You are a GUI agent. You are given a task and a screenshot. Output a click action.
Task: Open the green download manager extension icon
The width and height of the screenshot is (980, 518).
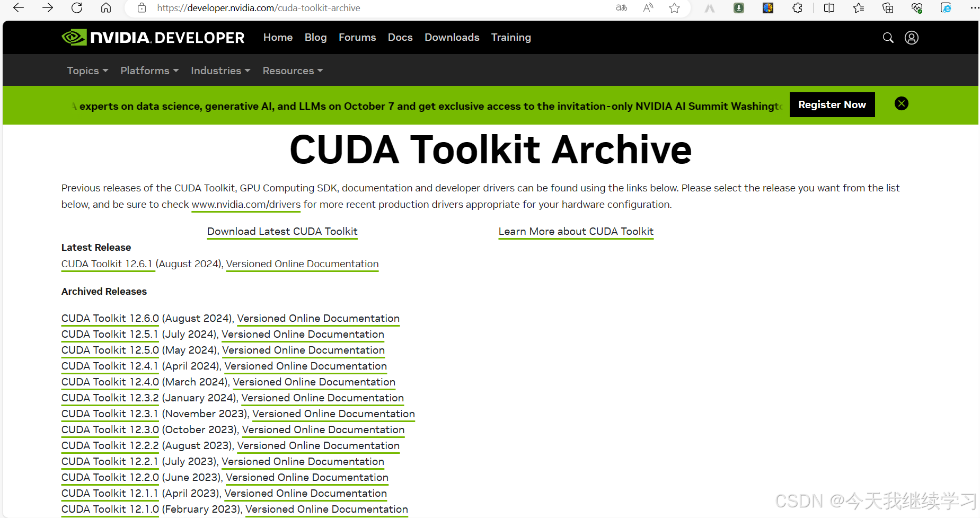[x=739, y=8]
